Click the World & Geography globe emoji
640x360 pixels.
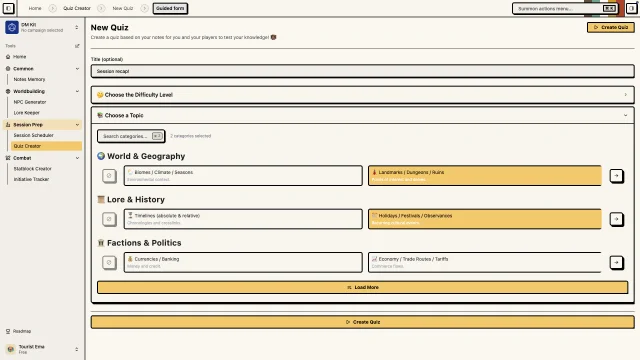tap(101, 156)
